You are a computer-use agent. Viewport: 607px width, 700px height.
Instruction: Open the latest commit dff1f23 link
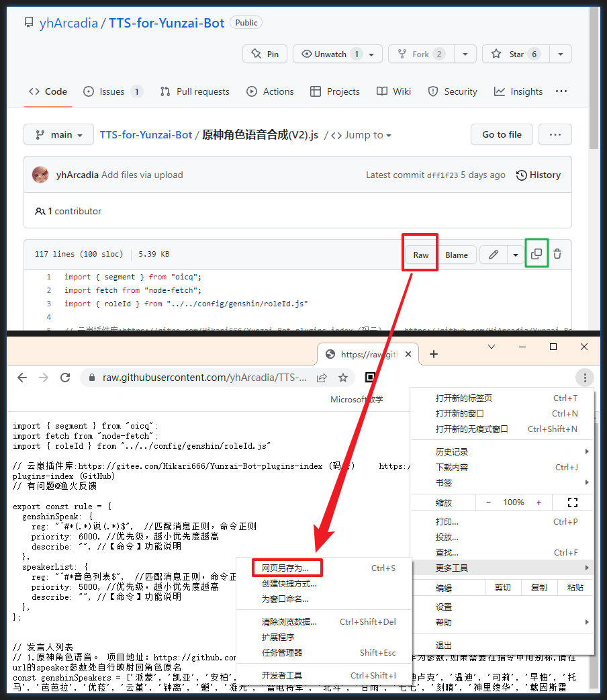click(x=442, y=175)
